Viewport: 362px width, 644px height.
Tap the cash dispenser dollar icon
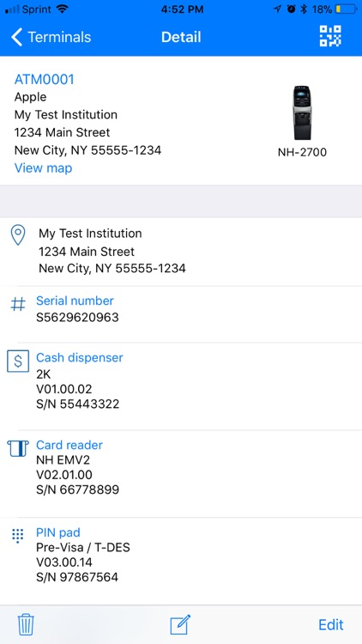click(x=18, y=361)
